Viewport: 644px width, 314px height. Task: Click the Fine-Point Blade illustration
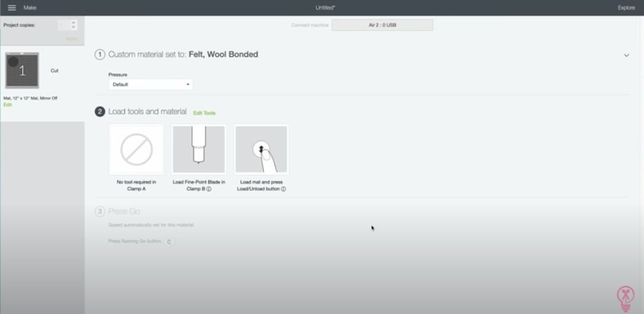[x=199, y=150]
